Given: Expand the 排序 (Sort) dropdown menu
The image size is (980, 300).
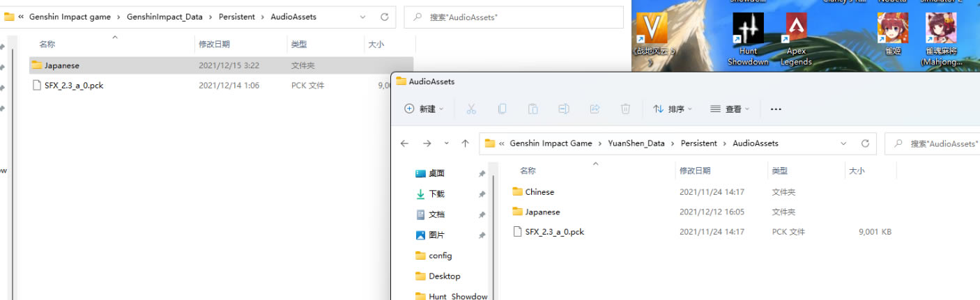Looking at the screenshot, I should click(x=673, y=109).
